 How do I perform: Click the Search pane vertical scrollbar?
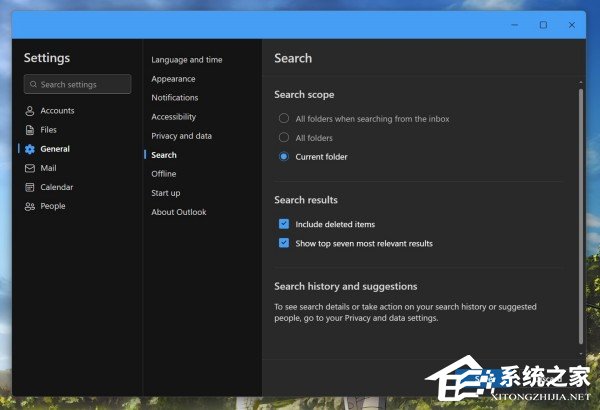581,216
